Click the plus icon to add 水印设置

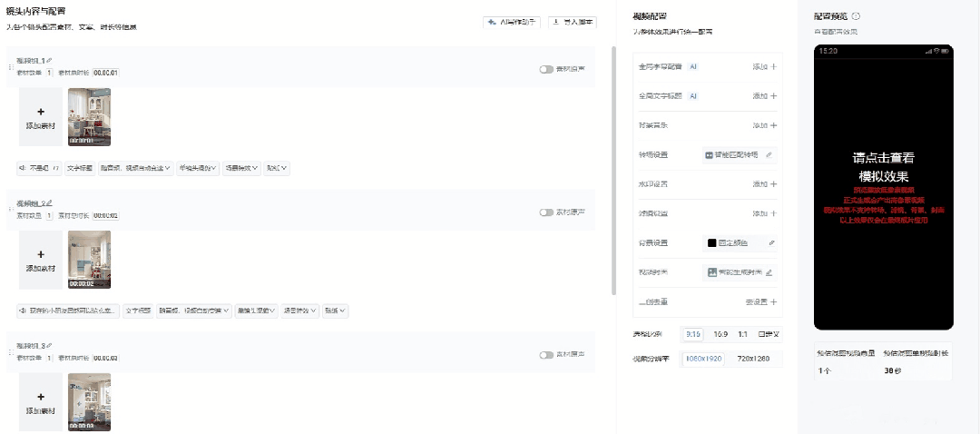pos(773,184)
